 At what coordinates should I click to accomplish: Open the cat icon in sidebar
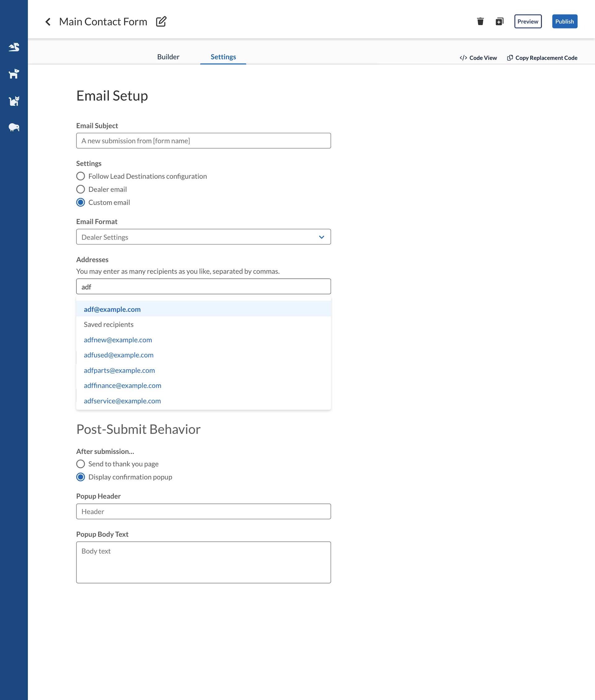click(14, 100)
